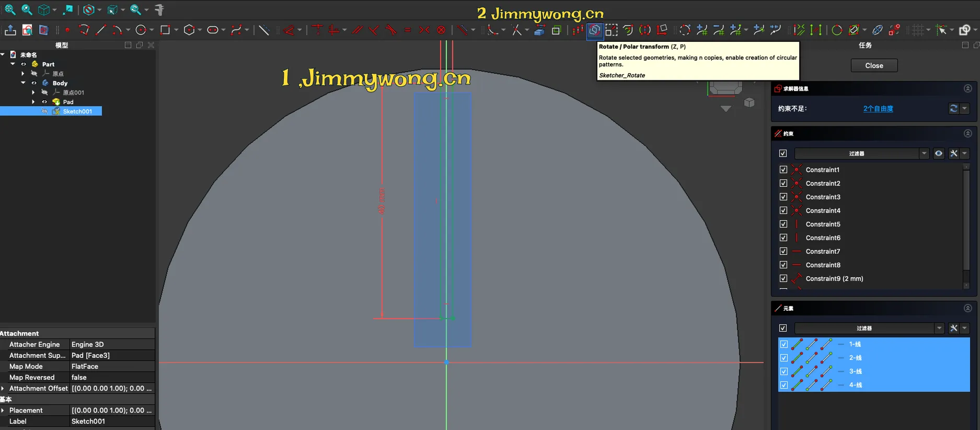Select the 2-线 element in list
This screenshot has width=980, height=430.
coord(855,358)
